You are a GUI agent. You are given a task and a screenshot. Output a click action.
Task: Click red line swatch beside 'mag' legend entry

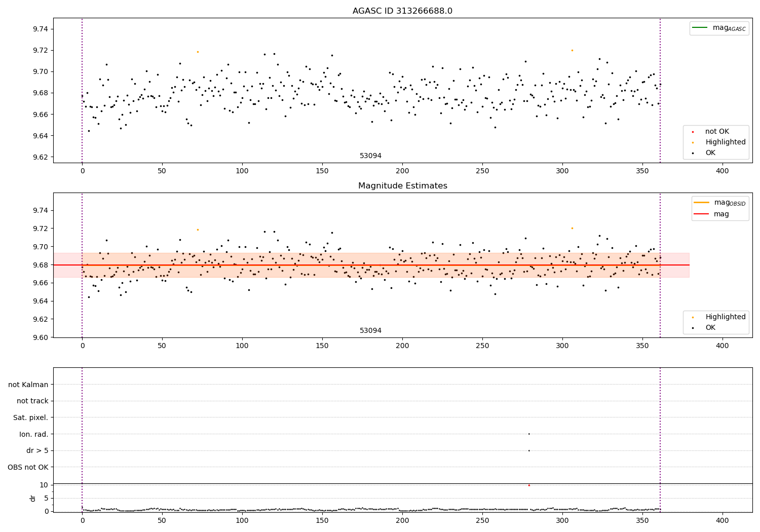(702, 214)
